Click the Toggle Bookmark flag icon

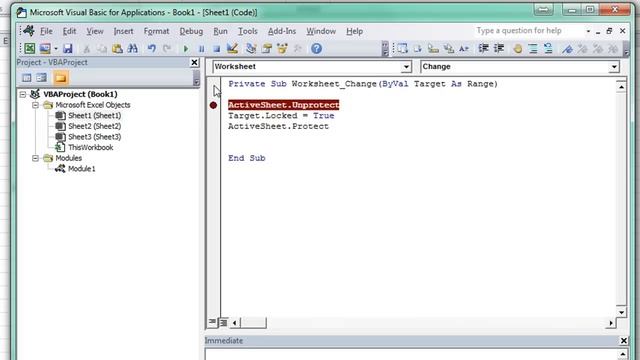coord(567,49)
